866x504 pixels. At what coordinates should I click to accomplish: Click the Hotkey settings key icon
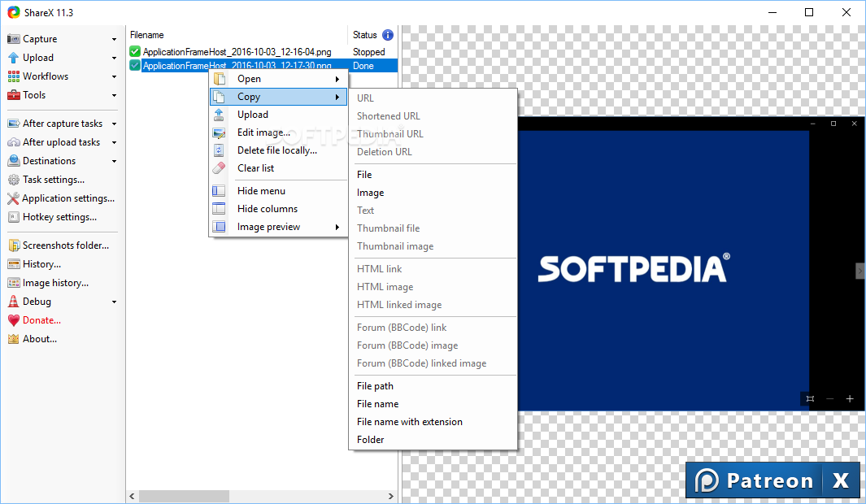(x=13, y=217)
